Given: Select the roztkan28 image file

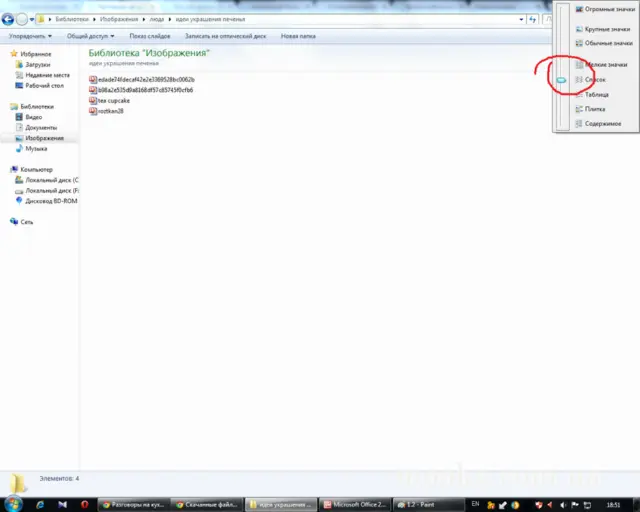Looking at the screenshot, I should [106, 111].
